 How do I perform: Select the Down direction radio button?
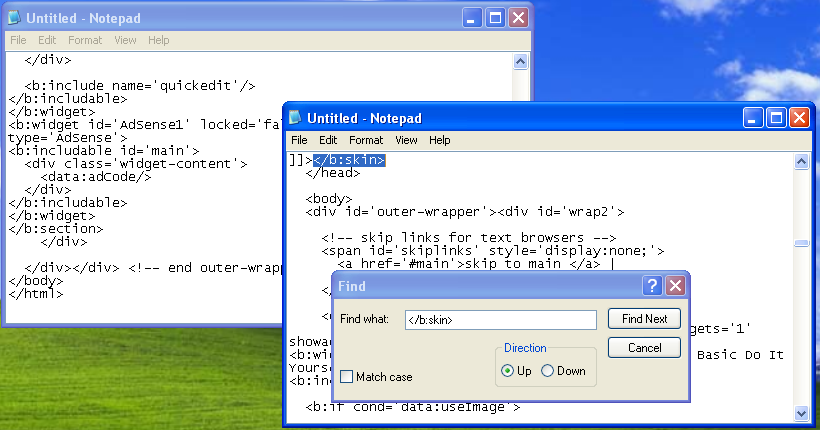548,371
